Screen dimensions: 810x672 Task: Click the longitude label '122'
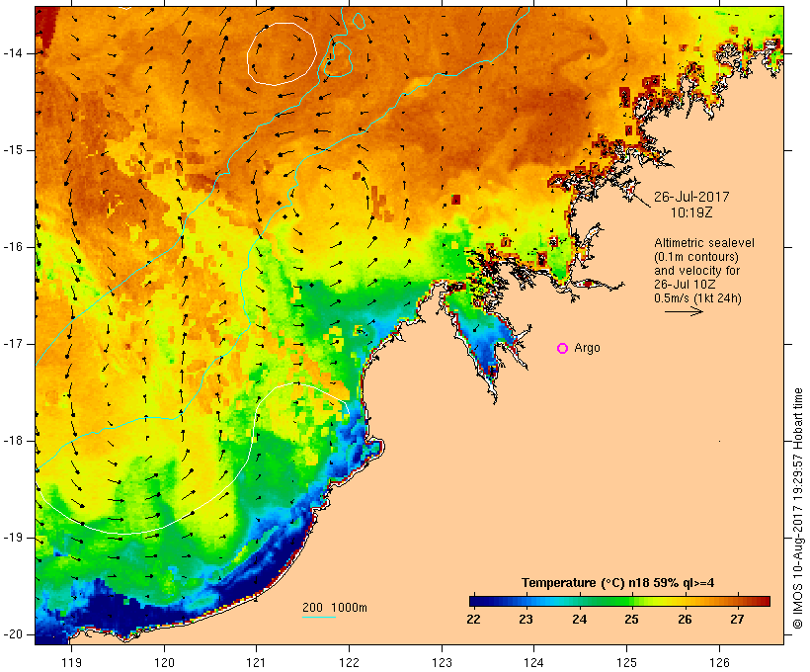[x=349, y=662]
